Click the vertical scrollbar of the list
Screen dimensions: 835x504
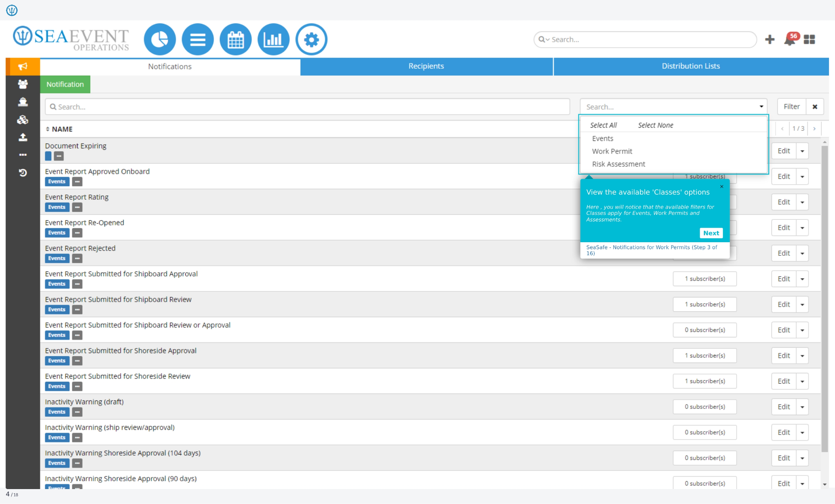click(825, 299)
